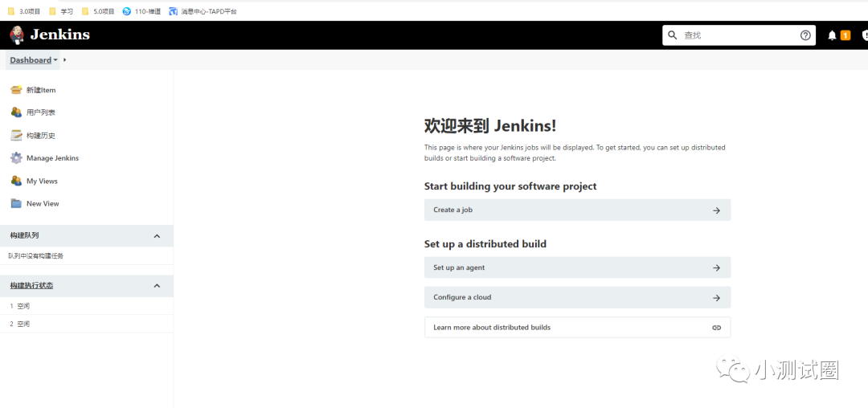Viewport: 868px width, 408px height.
Task: Select executor row 1 空闲
Action: tap(86, 306)
